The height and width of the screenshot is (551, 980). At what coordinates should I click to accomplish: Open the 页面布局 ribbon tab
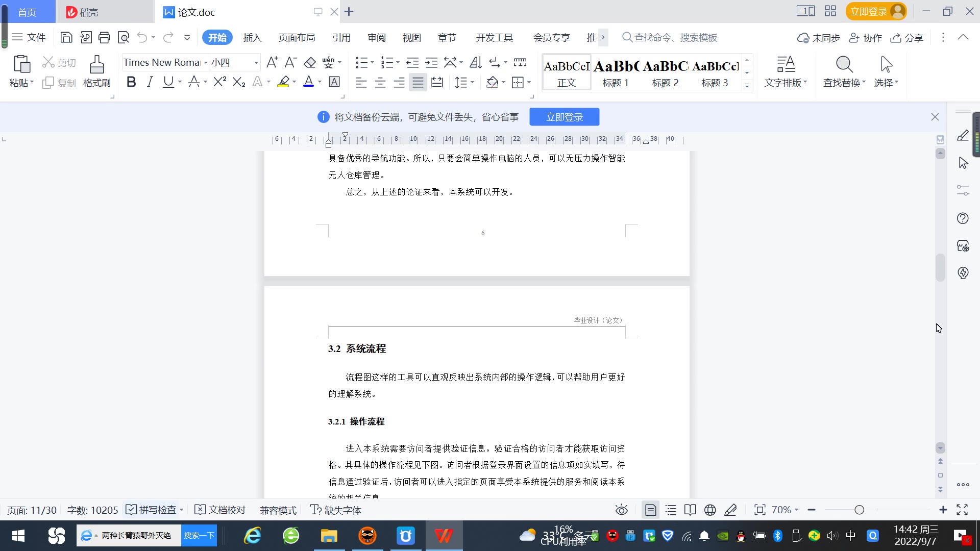[x=297, y=37]
